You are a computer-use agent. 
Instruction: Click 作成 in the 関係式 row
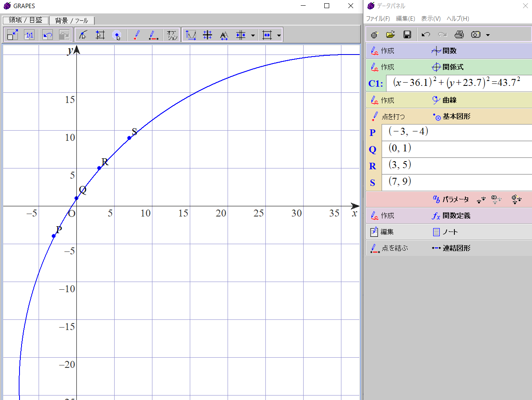click(383, 67)
